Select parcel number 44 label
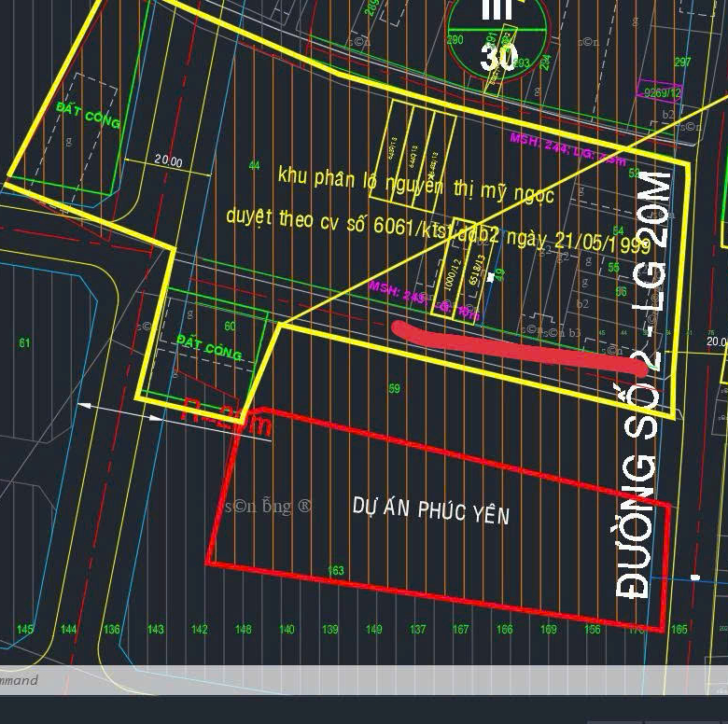728x724 pixels. tap(254, 165)
